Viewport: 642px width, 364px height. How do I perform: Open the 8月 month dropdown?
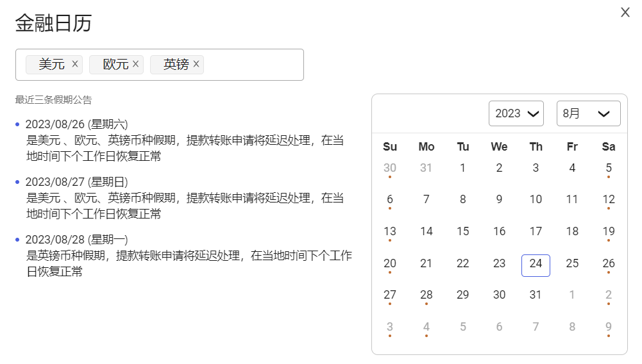pos(588,113)
